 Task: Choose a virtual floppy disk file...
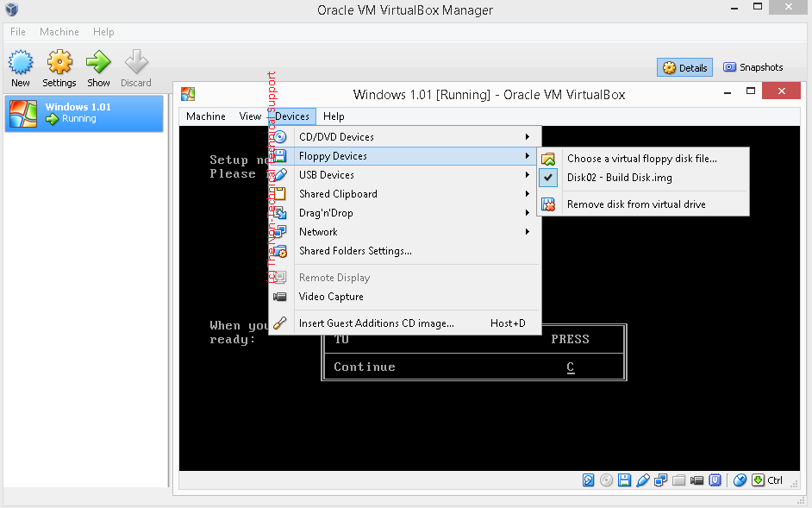pos(644,159)
